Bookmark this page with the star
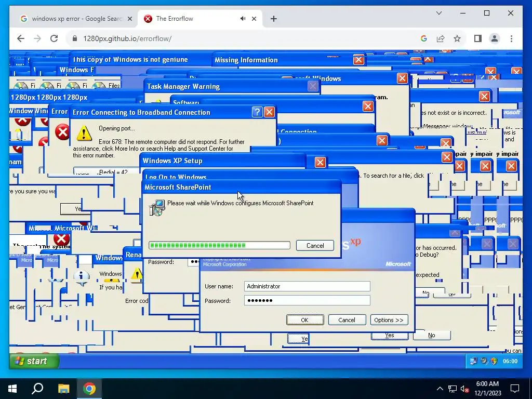Image resolution: width=532 pixels, height=399 pixels. pos(457,38)
